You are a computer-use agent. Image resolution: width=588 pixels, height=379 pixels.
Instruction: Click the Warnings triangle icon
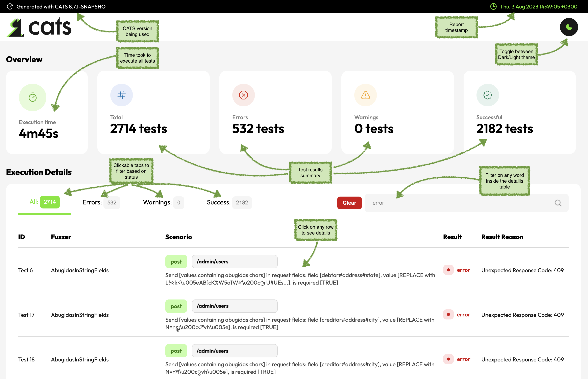point(365,95)
